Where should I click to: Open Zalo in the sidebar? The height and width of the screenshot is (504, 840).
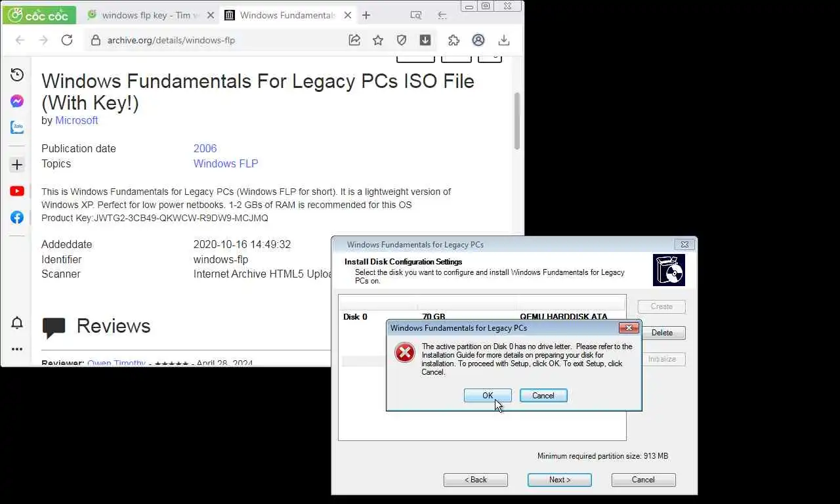click(17, 127)
